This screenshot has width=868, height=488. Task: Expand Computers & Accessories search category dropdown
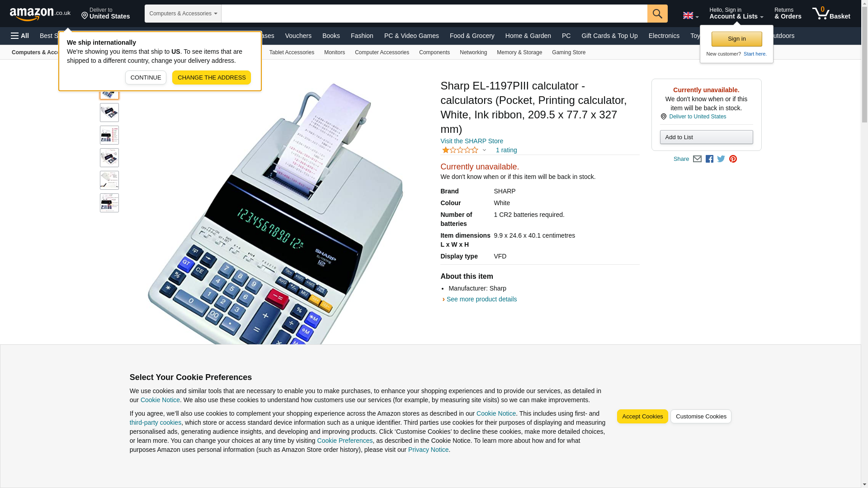(x=183, y=14)
